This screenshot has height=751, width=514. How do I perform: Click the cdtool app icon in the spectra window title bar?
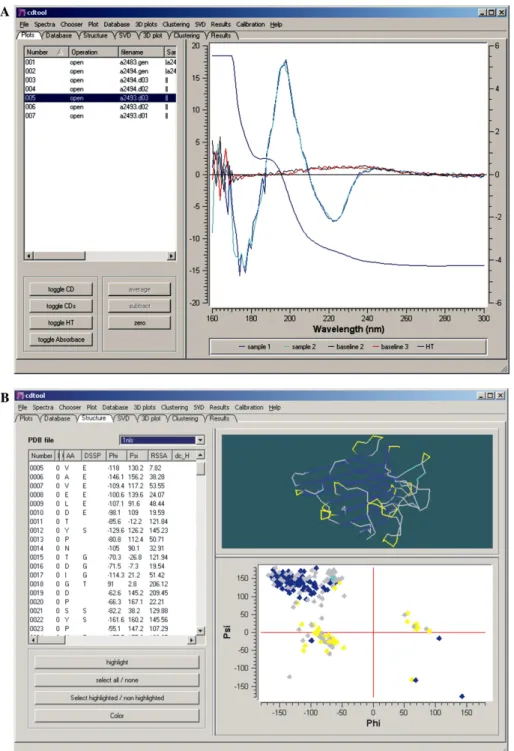click(x=21, y=12)
